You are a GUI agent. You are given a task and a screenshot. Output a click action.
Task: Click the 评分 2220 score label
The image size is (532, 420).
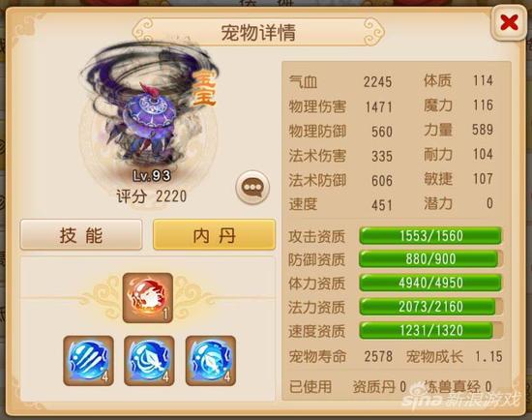coord(151,196)
